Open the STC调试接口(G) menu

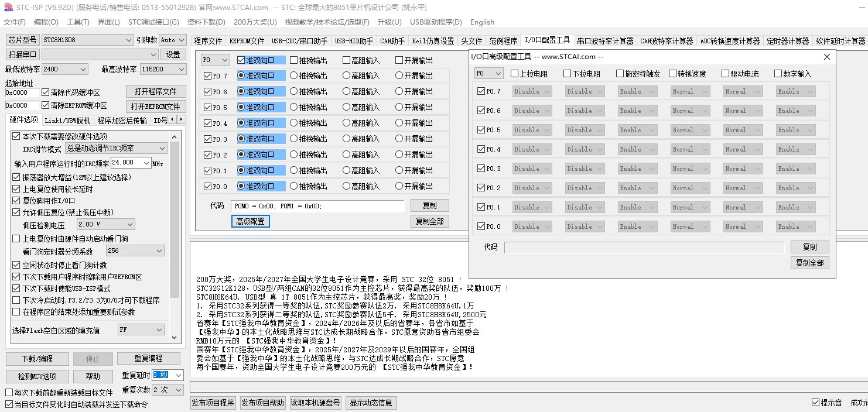point(153,22)
